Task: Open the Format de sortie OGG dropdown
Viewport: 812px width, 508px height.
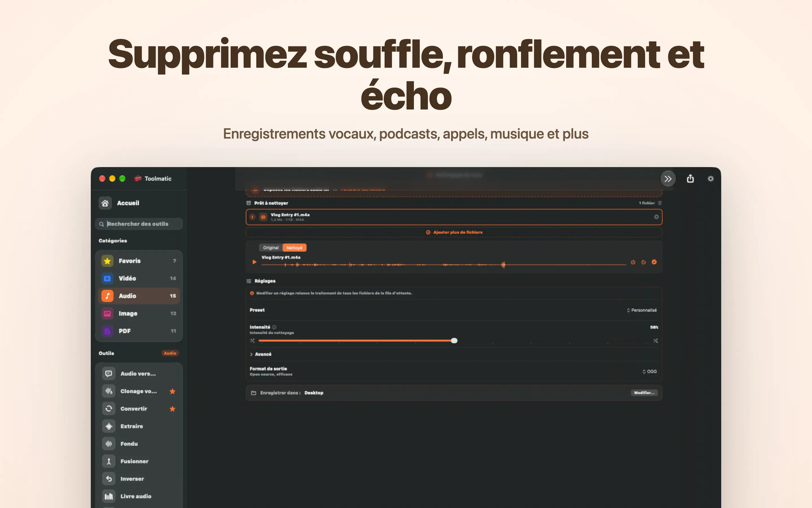Action: coord(650,371)
